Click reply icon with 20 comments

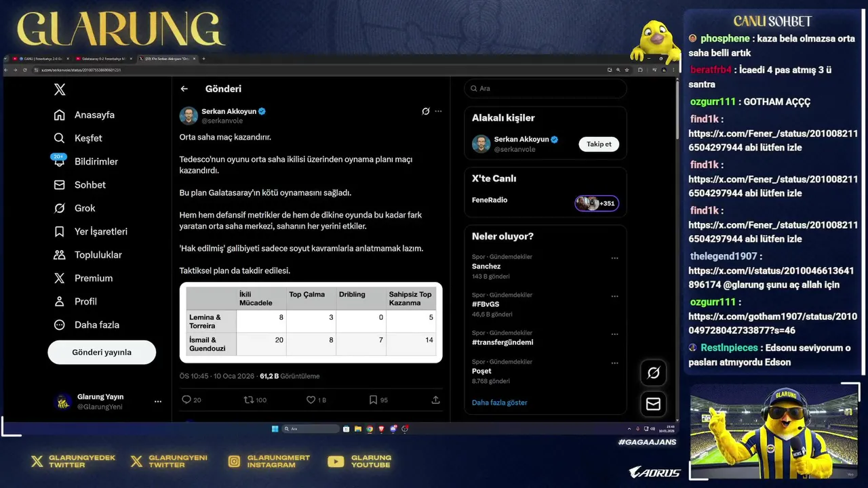(x=191, y=400)
